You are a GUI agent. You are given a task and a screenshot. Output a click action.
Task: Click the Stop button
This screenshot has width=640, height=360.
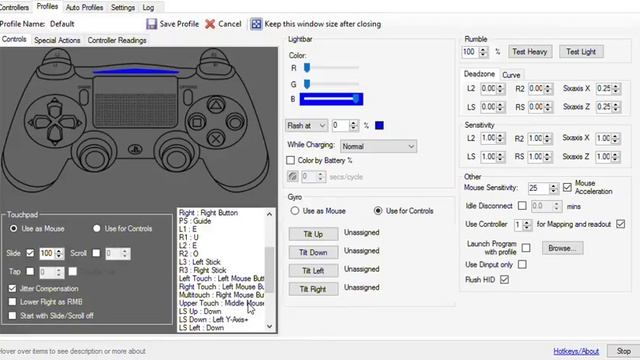(x=623, y=351)
